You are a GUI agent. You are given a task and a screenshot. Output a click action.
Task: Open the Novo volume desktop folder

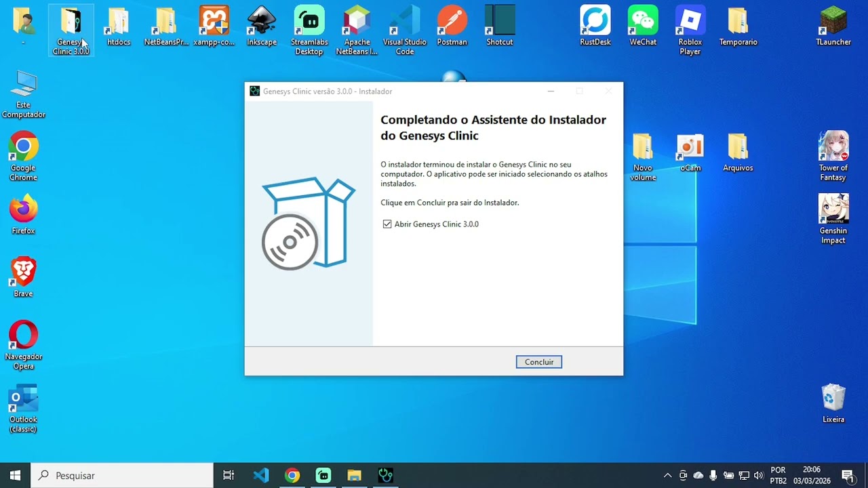(643, 157)
